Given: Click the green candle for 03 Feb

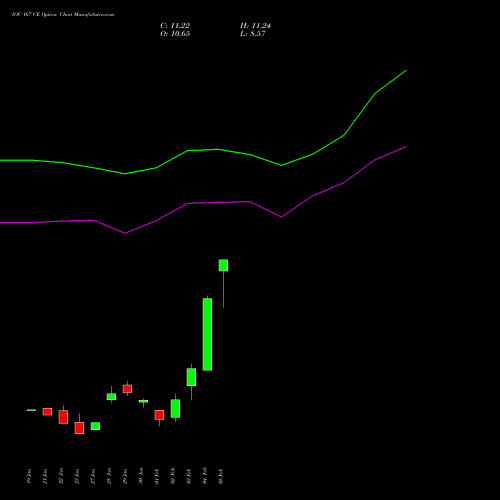Looking at the screenshot, I should pyautogui.click(x=191, y=377).
